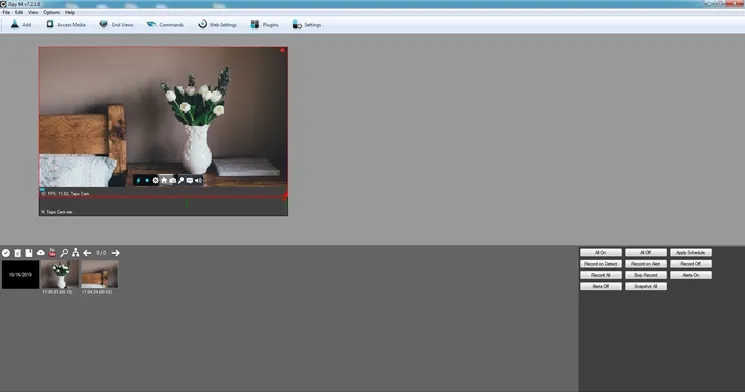Click the Add toolbar button
Screen dimensions: 745x392
20,24
